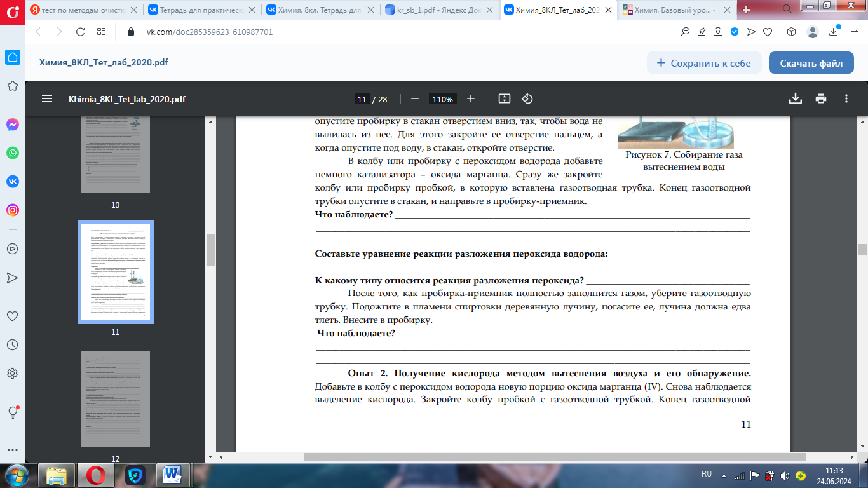Image resolution: width=868 pixels, height=488 pixels.
Task: Click the zoom magnifier icon in address bar
Action: click(686, 32)
